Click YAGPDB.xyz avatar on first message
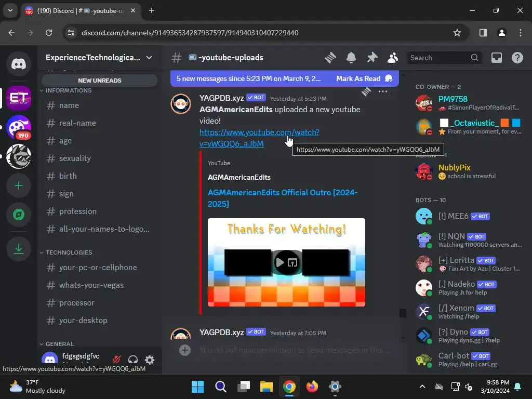 [181, 104]
